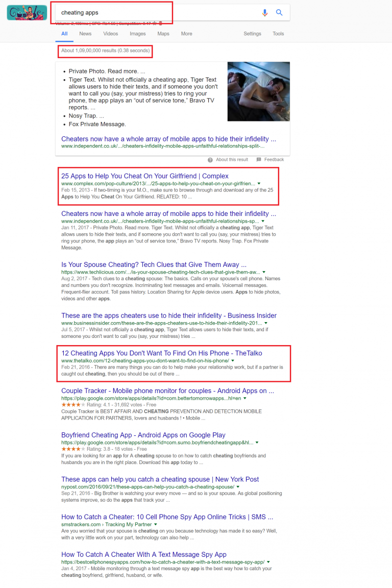Open '25 Apps to Help You Cheat' result
This screenshot has width=392, height=588.
point(145,176)
